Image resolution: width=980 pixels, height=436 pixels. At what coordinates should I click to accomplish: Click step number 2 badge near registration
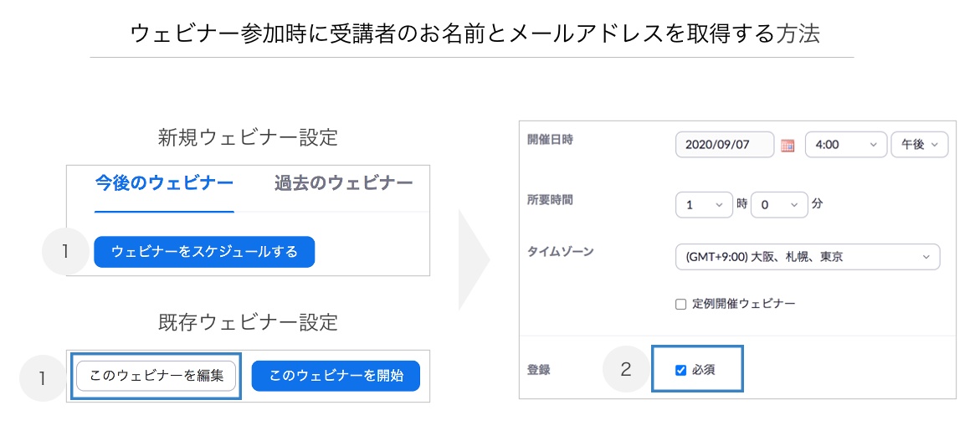tap(626, 370)
